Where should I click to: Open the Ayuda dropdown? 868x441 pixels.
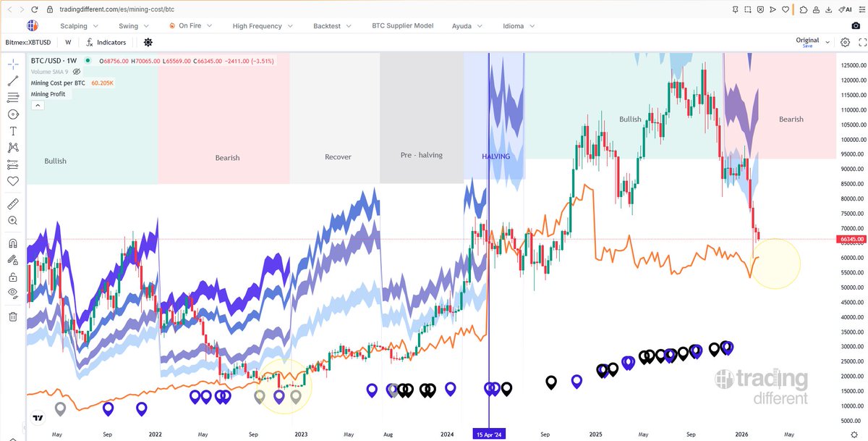point(467,25)
